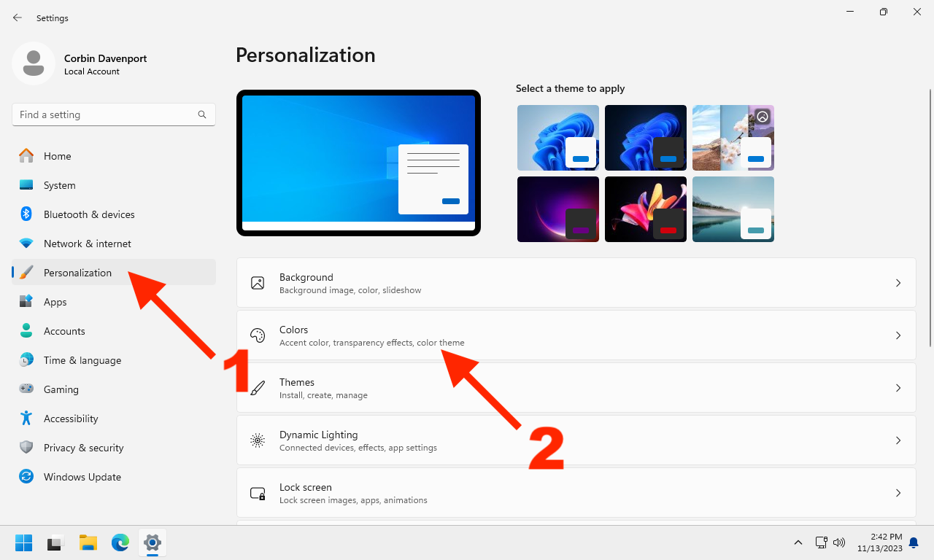Click the notification bell in system tray
Screen dimensions: 934x560
914,542
